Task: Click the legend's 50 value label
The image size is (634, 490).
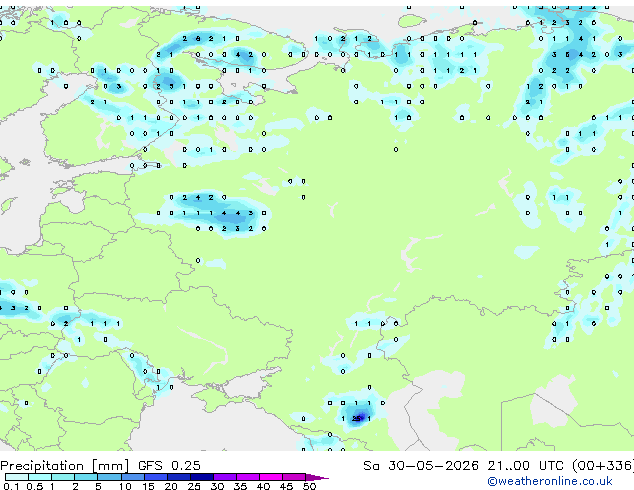Action: point(309,486)
